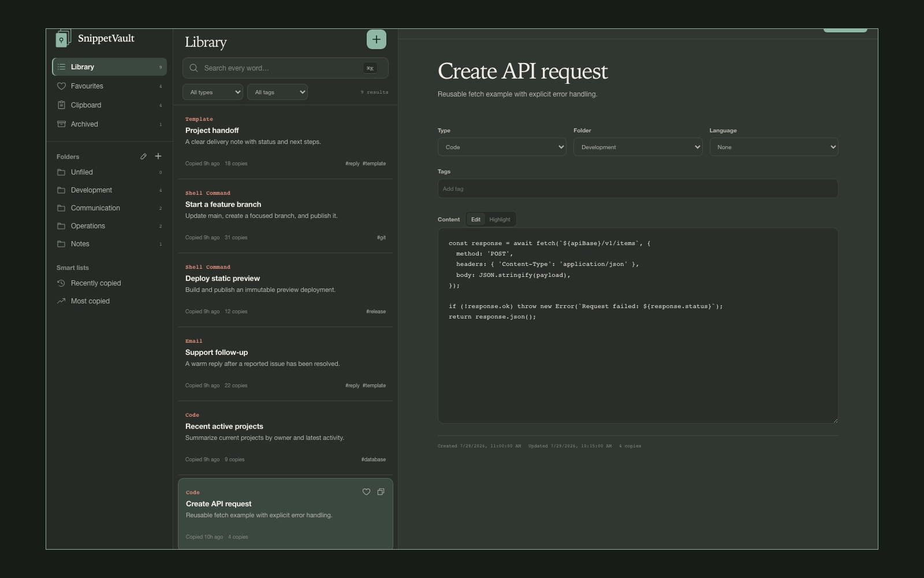Click the snippet description under heading
924x578 pixels.
point(517,94)
